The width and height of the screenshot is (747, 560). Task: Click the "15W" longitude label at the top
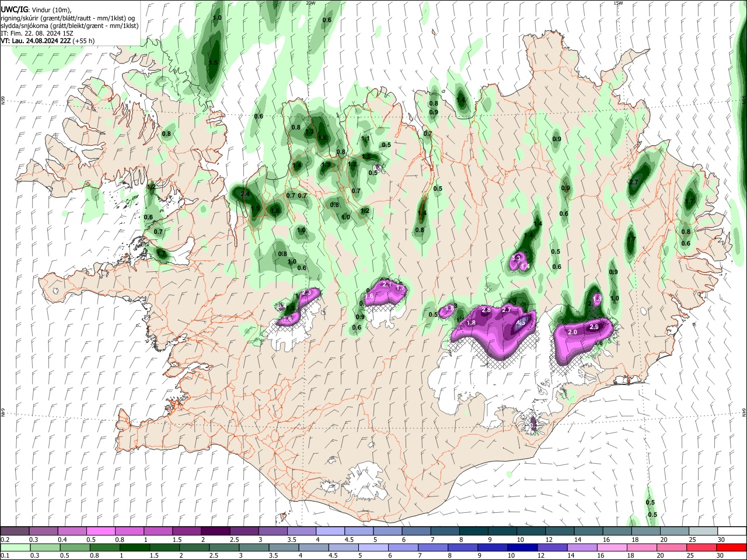point(618,3)
